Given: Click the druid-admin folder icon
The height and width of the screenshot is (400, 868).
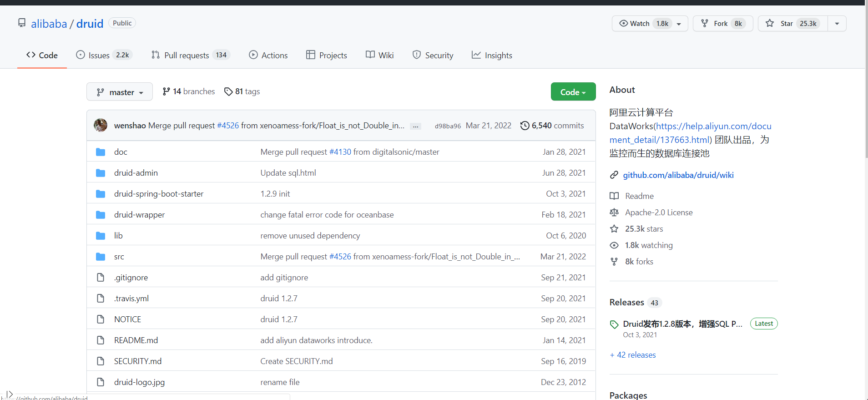Looking at the screenshot, I should point(101,173).
